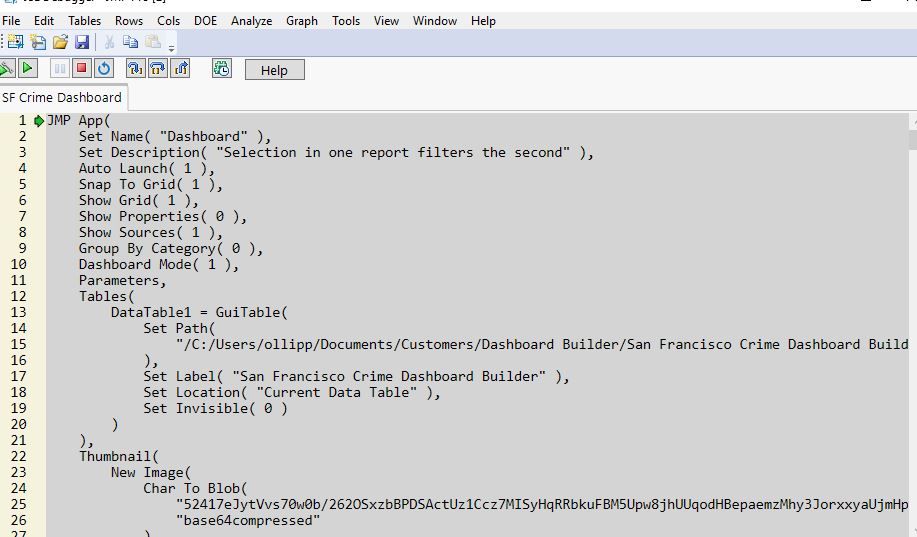The height and width of the screenshot is (537, 917).
Task: Click the blue Restart debugger icon
Action: point(104,69)
